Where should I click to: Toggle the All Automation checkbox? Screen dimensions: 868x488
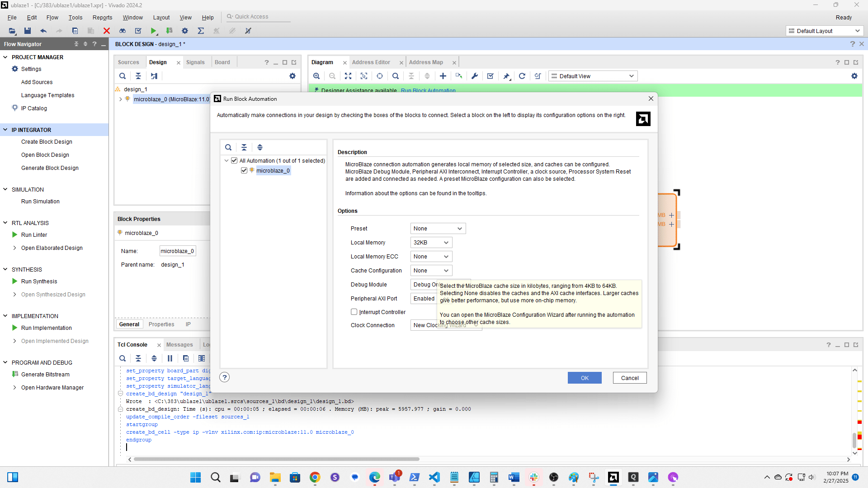(234, 160)
